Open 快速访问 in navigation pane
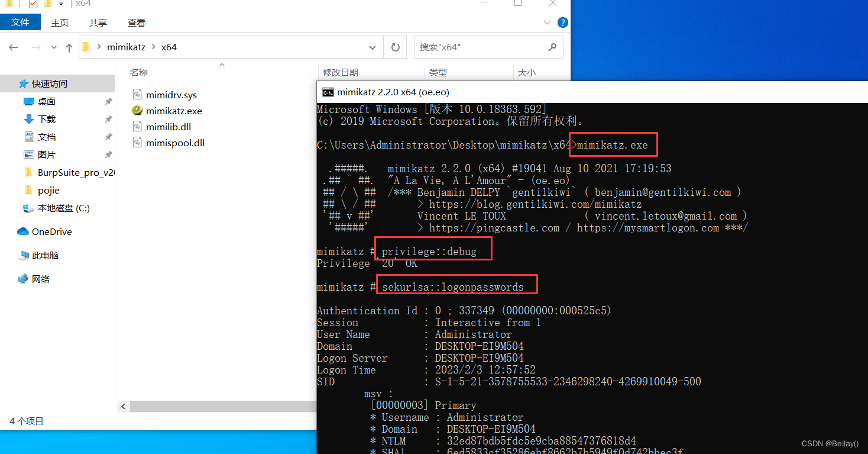The height and width of the screenshot is (454, 868). (50, 83)
